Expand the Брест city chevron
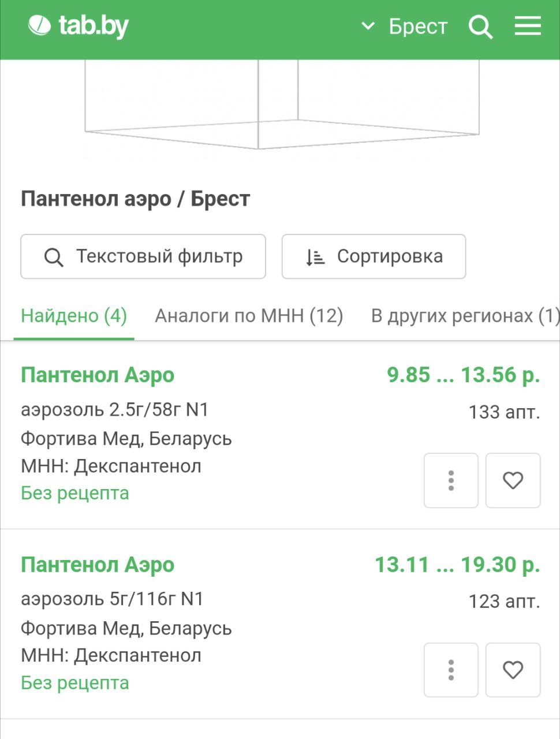This screenshot has height=739, width=560. pos(368,26)
